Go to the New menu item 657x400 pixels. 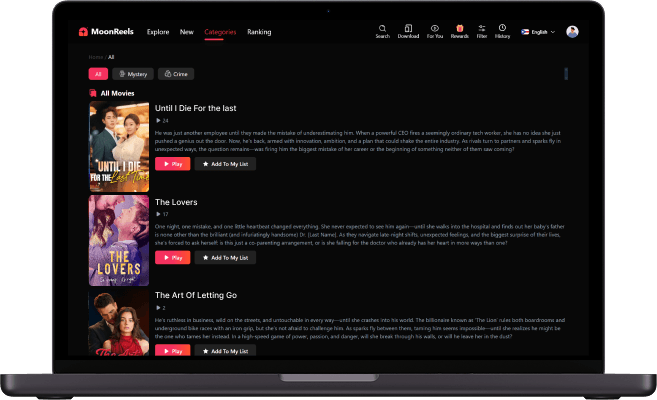(186, 32)
